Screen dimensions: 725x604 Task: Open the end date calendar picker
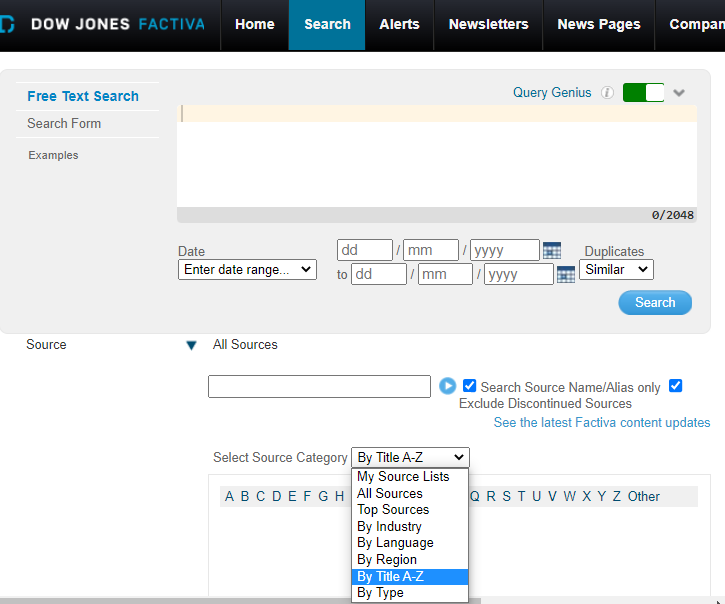(566, 274)
